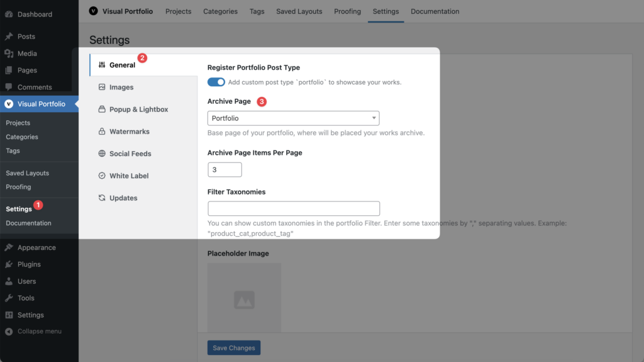
Task: Click the Visual Portfolio logo icon in header
Action: pos(93,11)
